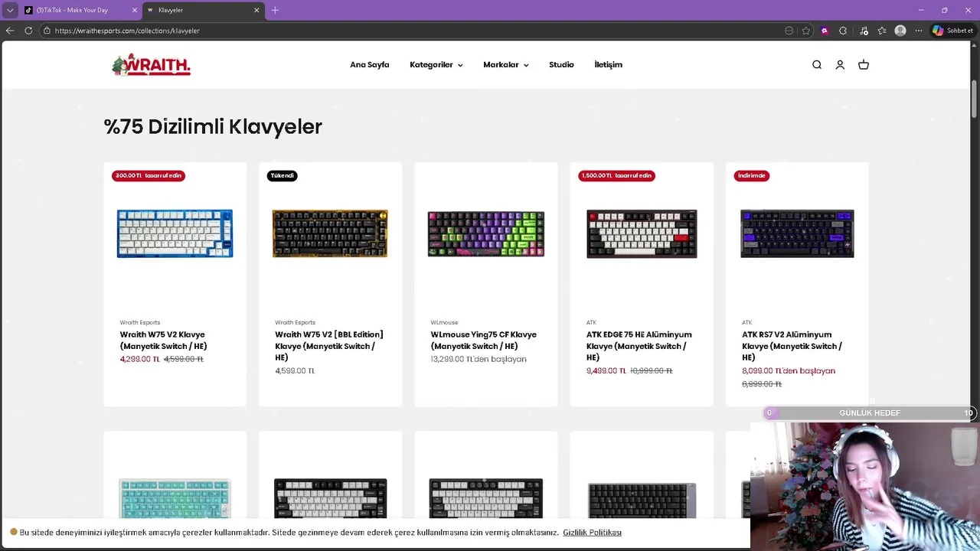980x551 pixels.
Task: Open WLmouse Ying75 CF Klavye link
Action: point(483,341)
